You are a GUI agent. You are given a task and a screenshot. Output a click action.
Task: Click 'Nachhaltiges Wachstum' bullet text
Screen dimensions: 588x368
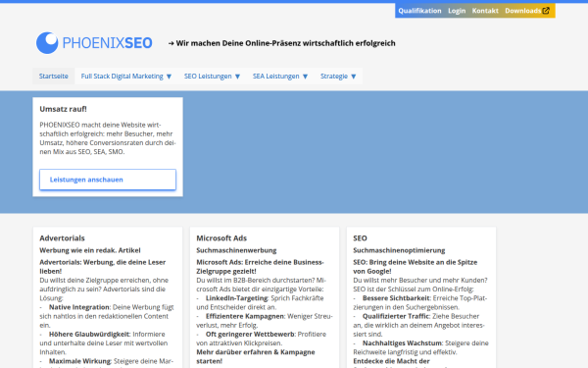403,343
